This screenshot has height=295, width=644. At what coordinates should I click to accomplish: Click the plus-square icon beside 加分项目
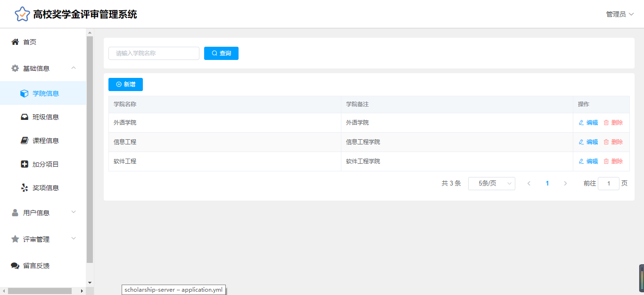(25, 164)
